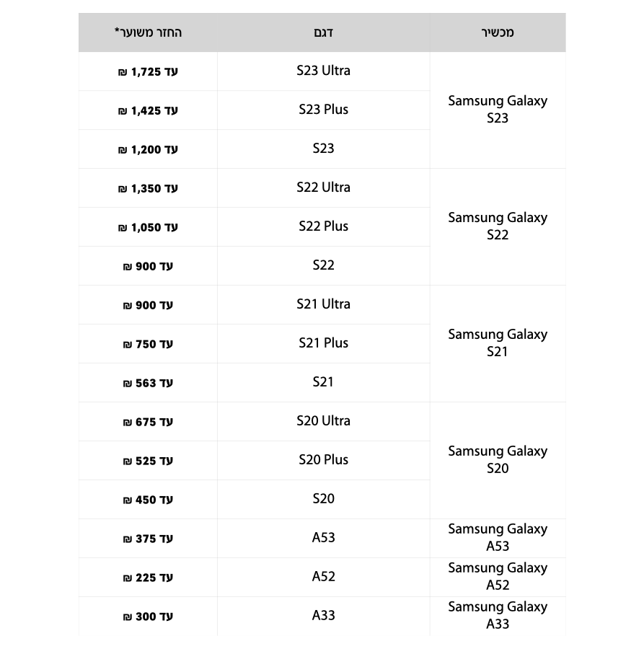Viewport: 644px width, 649px height.
Task: Click the 1,725 ₪ refund value
Action: [148, 72]
